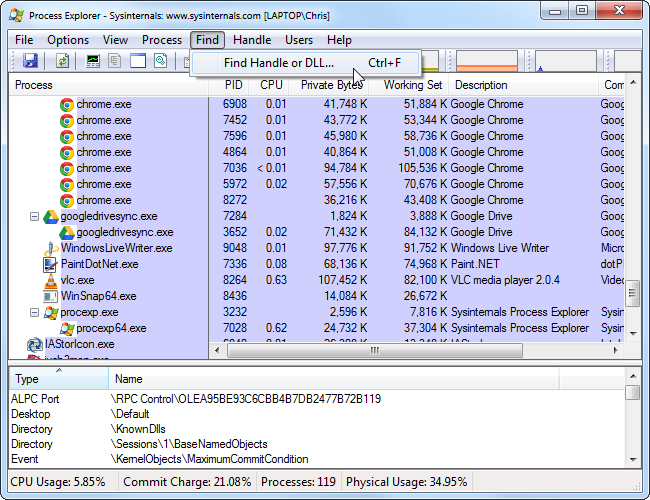Collapse the googledrivesync.exe process tree
Image resolution: width=650 pixels, height=500 pixels.
pyautogui.click(x=35, y=216)
